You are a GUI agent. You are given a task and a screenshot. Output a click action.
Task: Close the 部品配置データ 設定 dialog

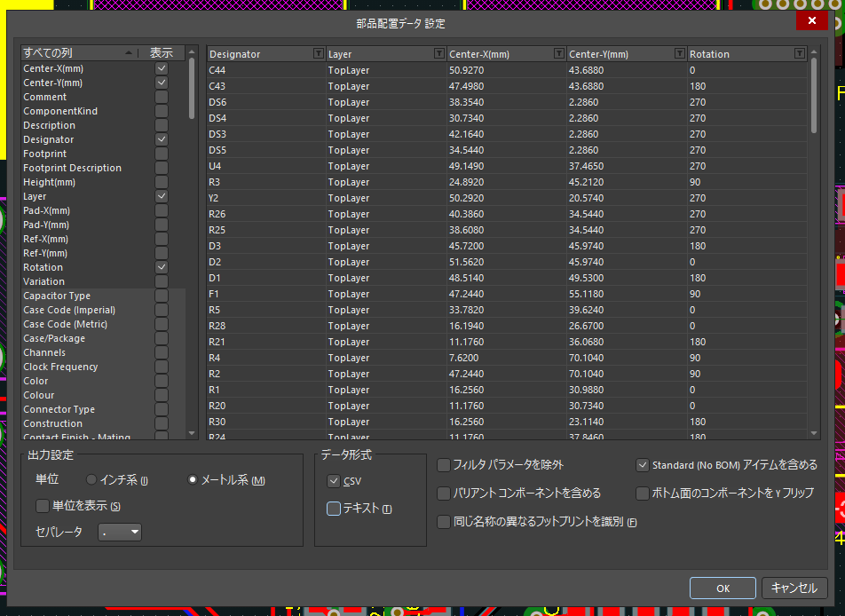(811, 20)
